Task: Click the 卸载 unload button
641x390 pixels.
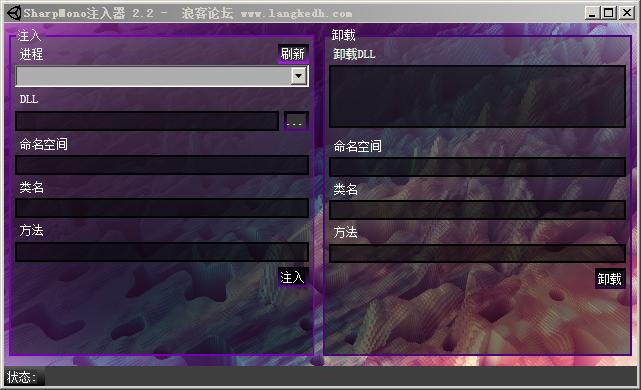Action: click(x=610, y=279)
